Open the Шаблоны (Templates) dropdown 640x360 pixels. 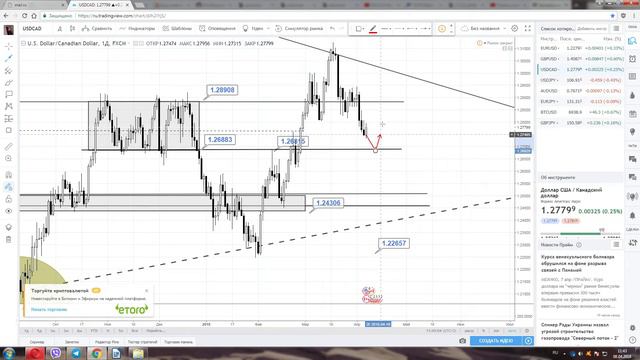pyautogui.click(x=177, y=29)
